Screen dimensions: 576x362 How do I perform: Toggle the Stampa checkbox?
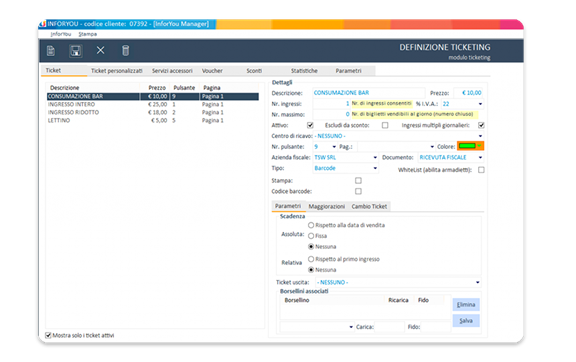358,180
